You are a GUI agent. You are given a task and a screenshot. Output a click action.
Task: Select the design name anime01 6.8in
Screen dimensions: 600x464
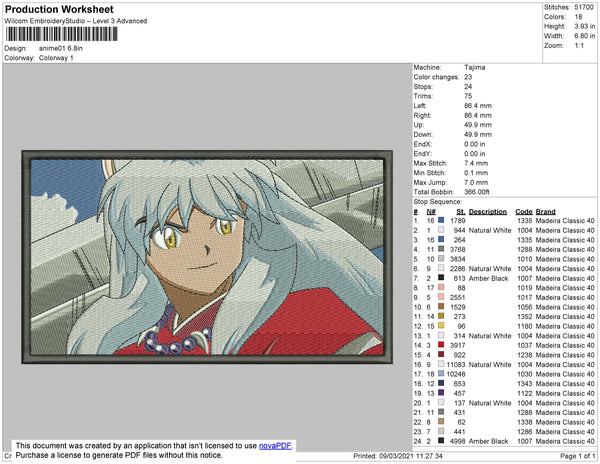click(x=60, y=48)
